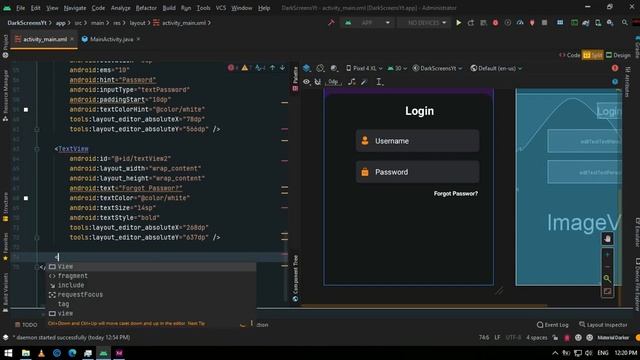The image size is (640, 360).
Task: Open the API 30 version dropdown
Action: (397, 68)
